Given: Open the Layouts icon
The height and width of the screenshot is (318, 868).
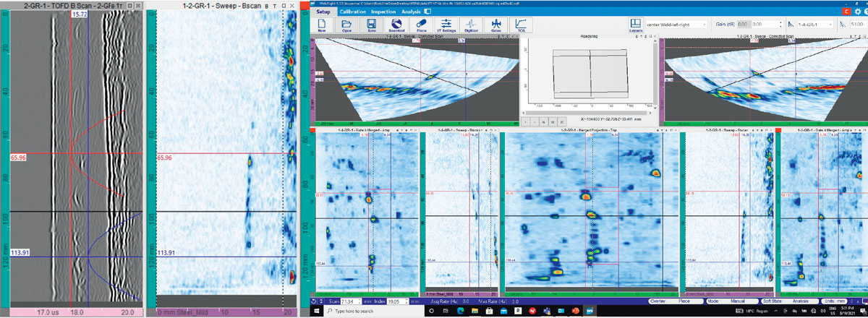Looking at the screenshot, I should click(636, 25).
